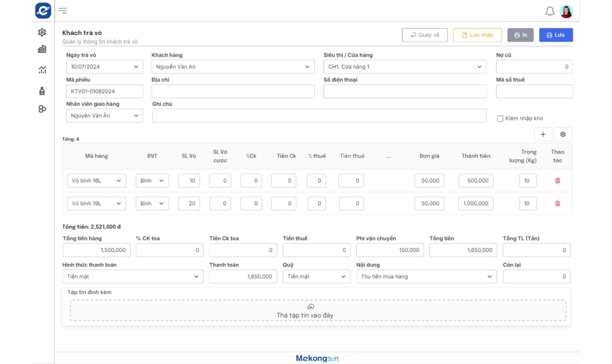Click the plus icon to add row
This screenshot has width=612, height=364.
(543, 135)
